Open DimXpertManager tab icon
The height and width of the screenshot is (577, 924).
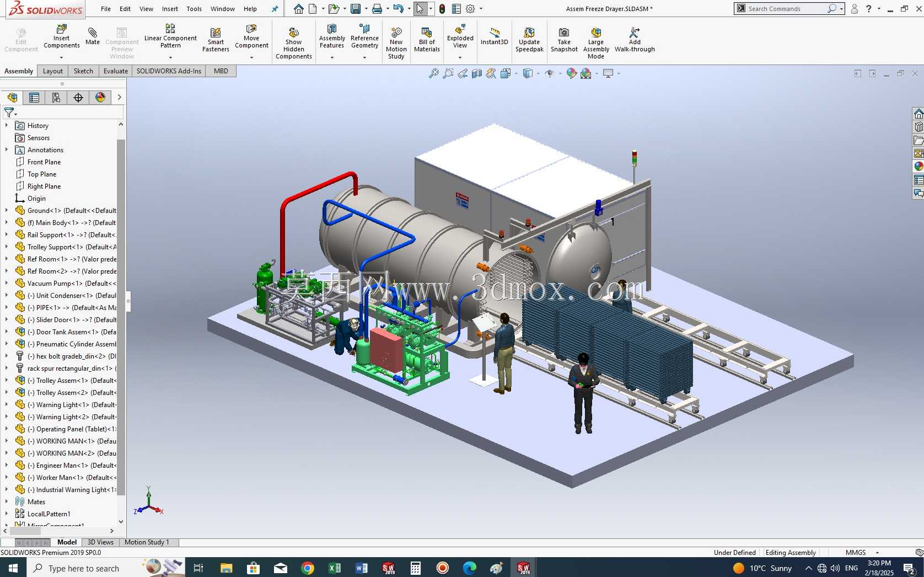(x=78, y=98)
